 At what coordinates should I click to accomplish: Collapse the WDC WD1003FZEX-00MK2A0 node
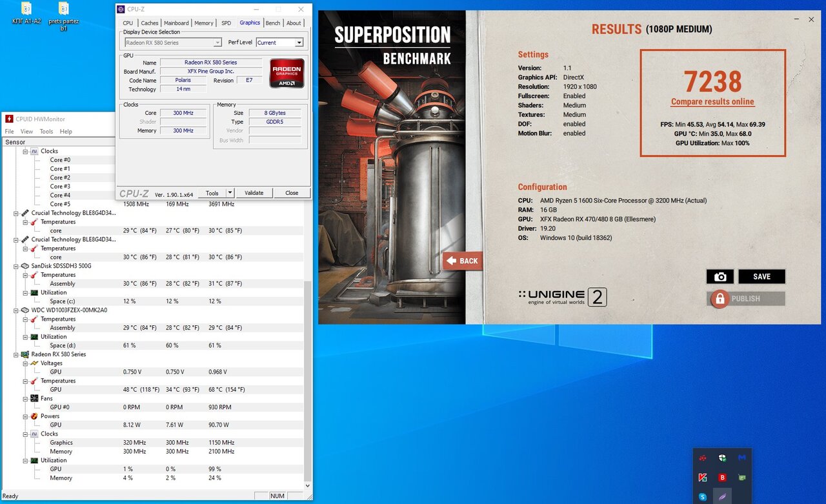click(16, 310)
